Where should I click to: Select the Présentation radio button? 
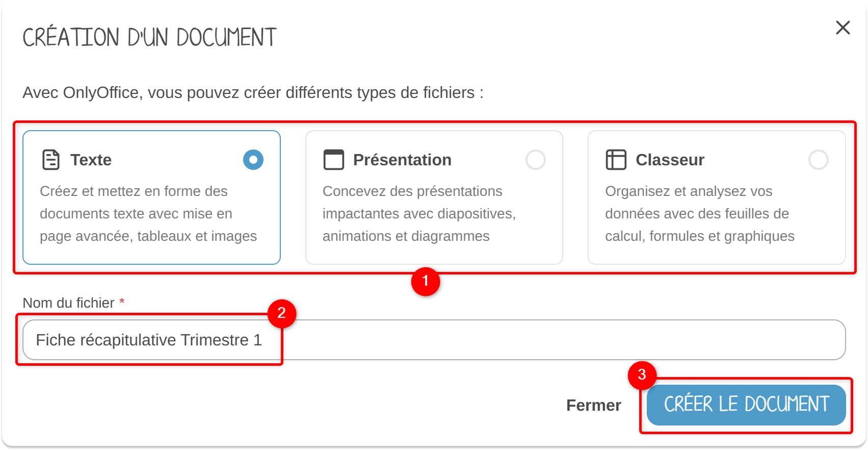click(536, 160)
